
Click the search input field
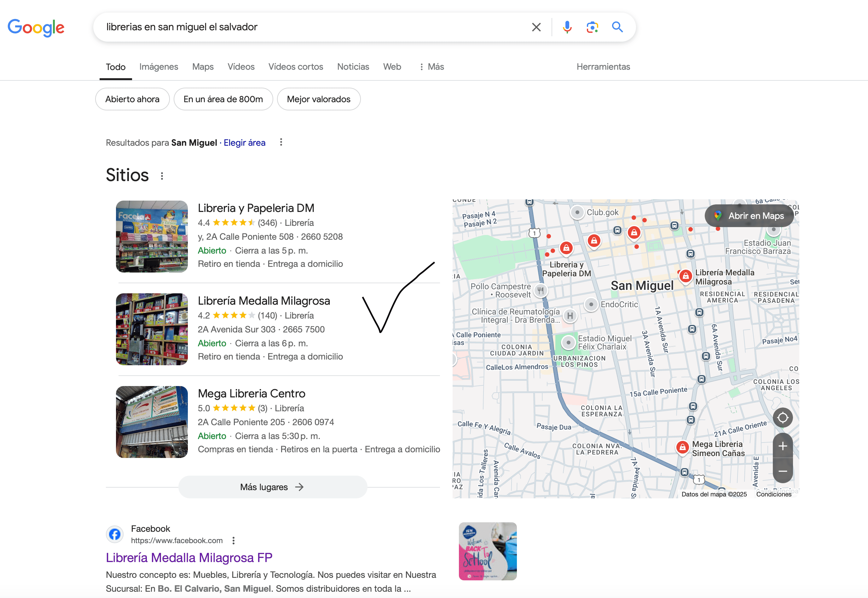point(315,27)
